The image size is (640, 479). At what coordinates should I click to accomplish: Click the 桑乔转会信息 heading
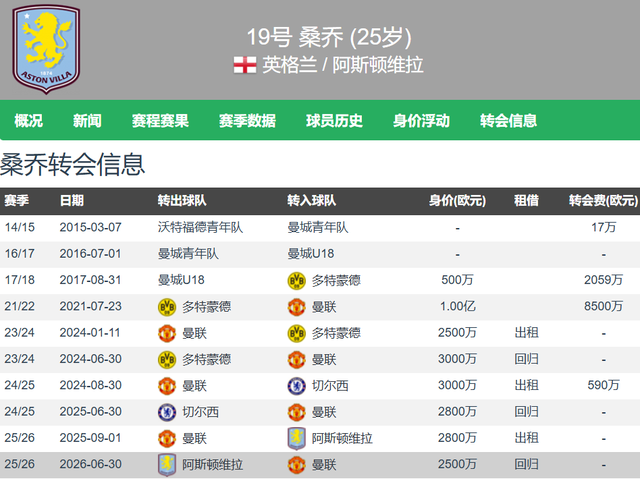72,165
